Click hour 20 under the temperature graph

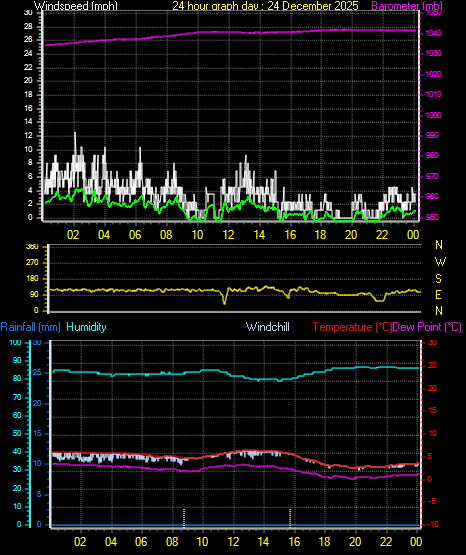[355, 542]
